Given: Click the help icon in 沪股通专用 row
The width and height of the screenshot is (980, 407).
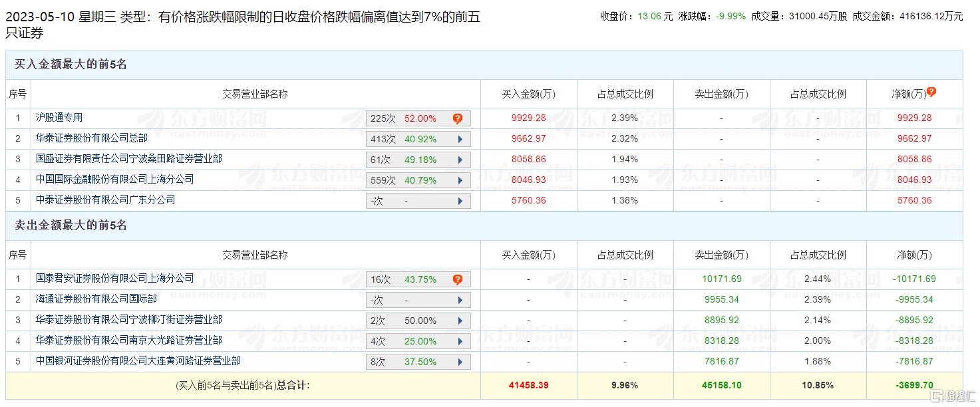Looking at the screenshot, I should [x=458, y=119].
